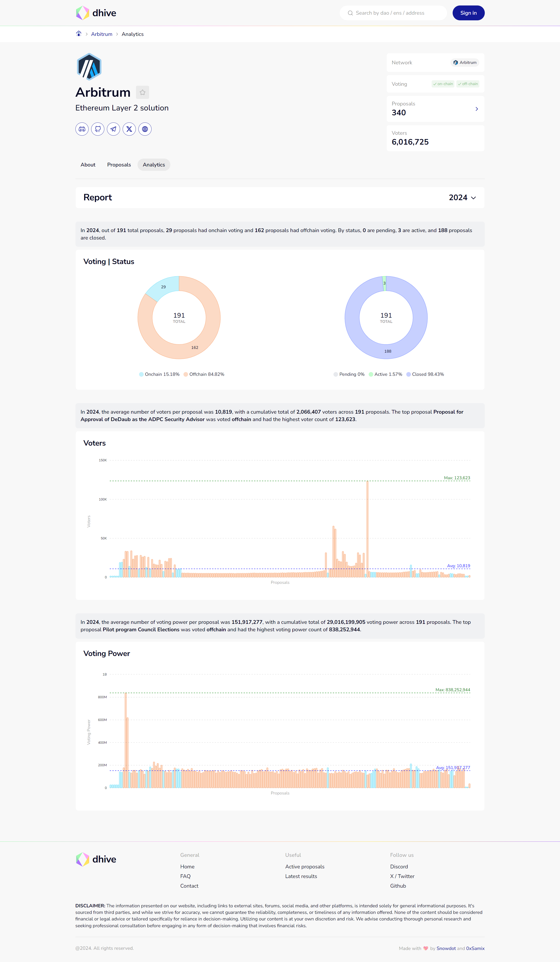
Task: Click the offchain donut segment labeled 162
Action: pos(195,347)
